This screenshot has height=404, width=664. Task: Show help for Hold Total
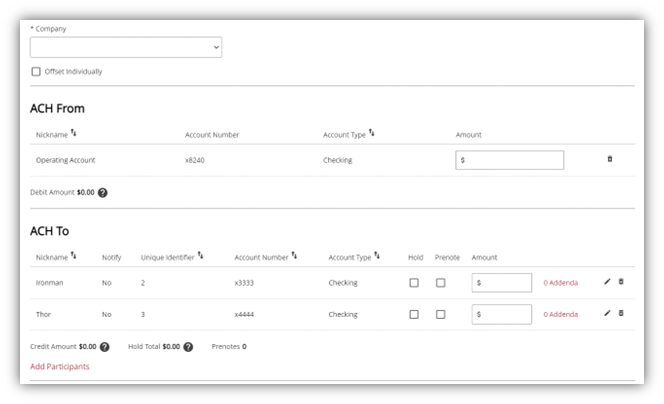click(188, 347)
